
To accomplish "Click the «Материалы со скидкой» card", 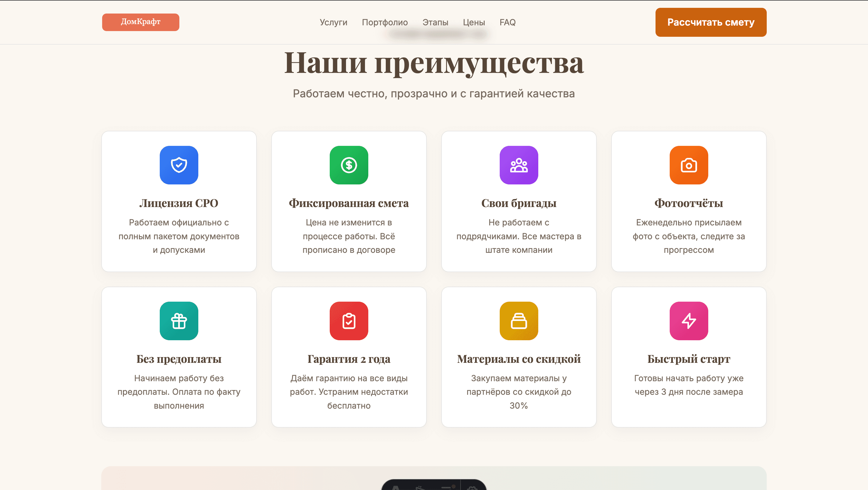I will click(519, 357).
